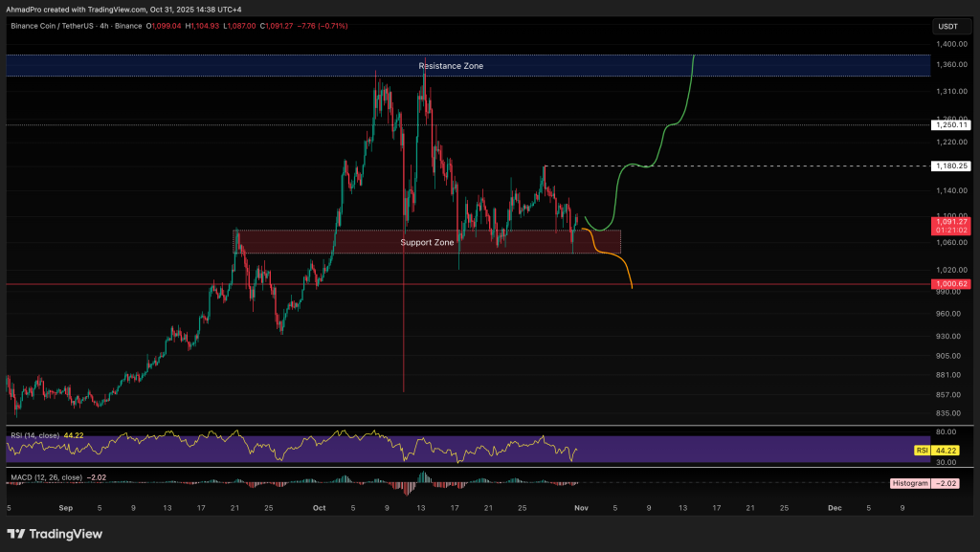Click the red current price label 1,091.27
This screenshot has height=552, width=980.
pos(951,222)
